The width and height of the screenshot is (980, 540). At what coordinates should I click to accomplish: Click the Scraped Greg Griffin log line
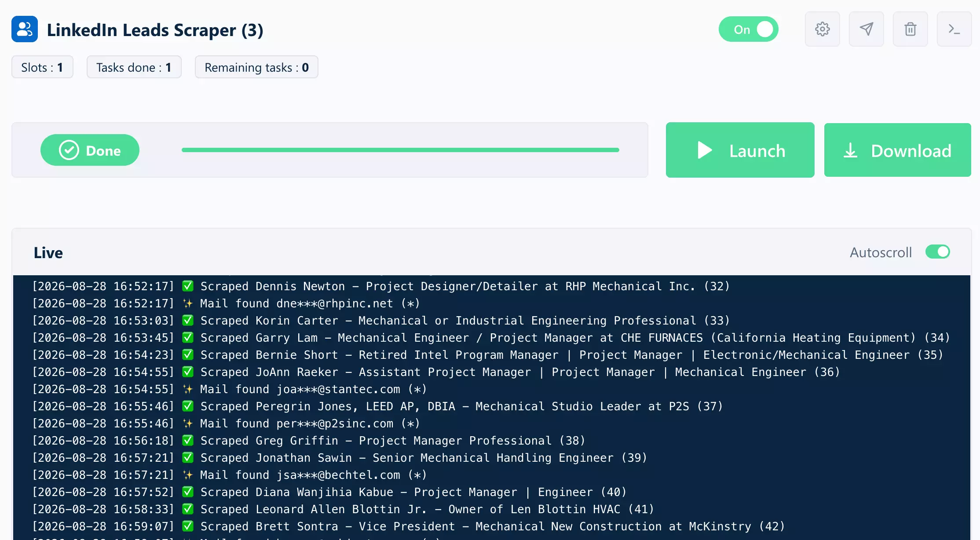(309, 441)
